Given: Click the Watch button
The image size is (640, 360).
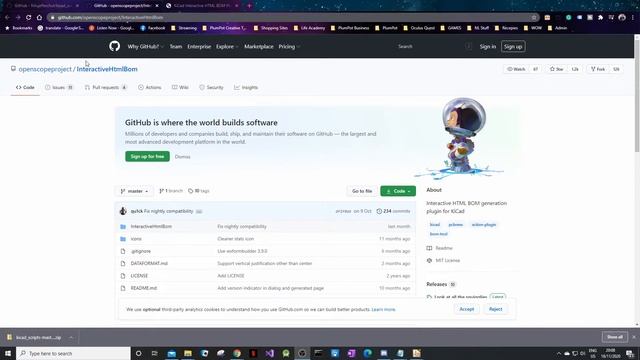Looking at the screenshot, I should tap(516, 69).
